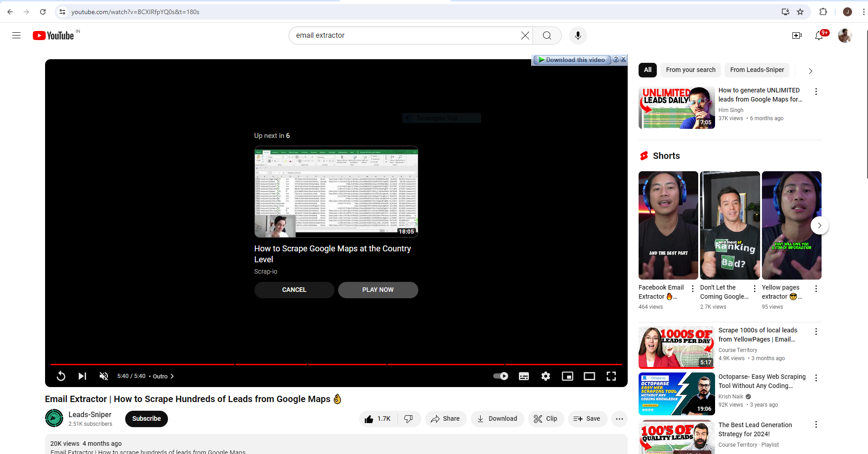The height and width of the screenshot is (454, 868).
Task: Skip to the next video
Action: (82, 376)
